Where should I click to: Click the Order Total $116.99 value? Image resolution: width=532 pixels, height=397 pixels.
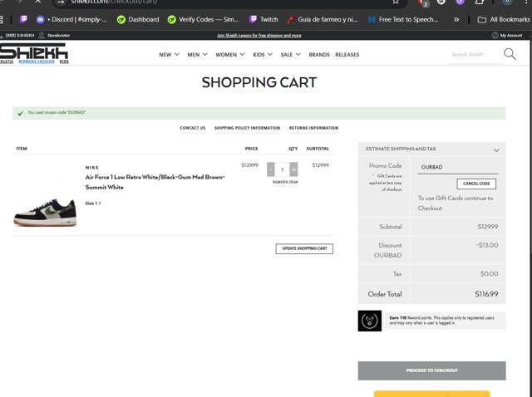click(x=486, y=294)
